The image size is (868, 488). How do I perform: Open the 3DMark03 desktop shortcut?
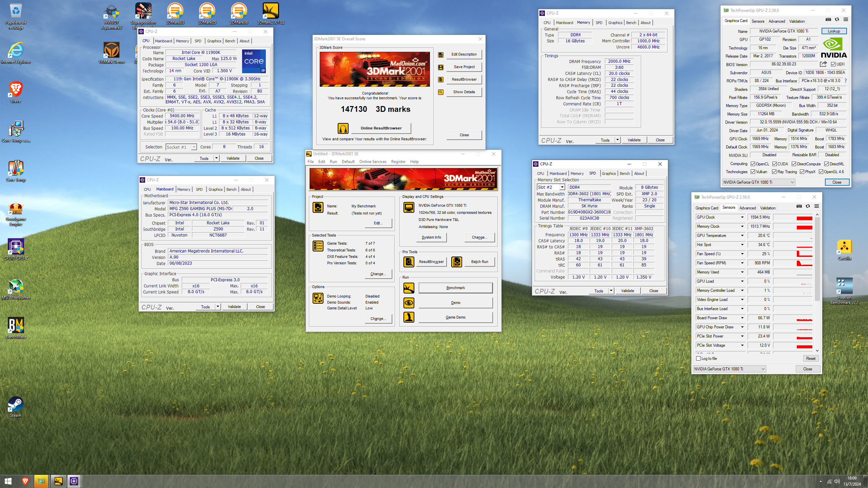(175, 14)
